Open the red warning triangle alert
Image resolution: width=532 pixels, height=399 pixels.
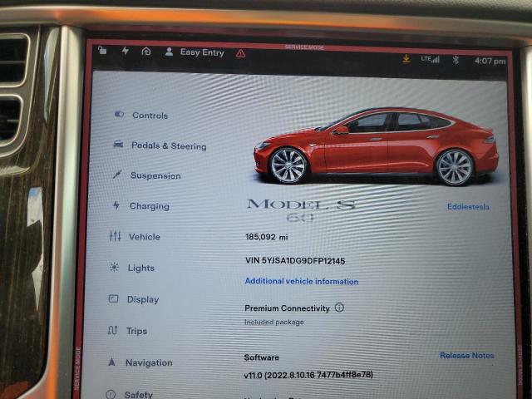pos(240,53)
